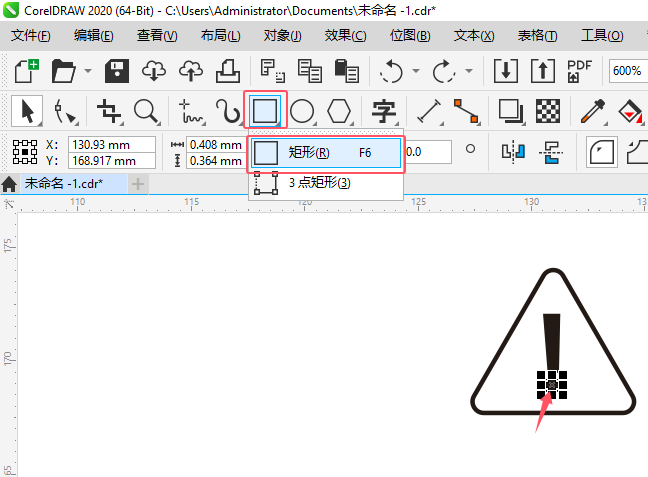Click the exclamation mark shape in triangle
Viewport: 648px width, 477px height.
point(552,343)
